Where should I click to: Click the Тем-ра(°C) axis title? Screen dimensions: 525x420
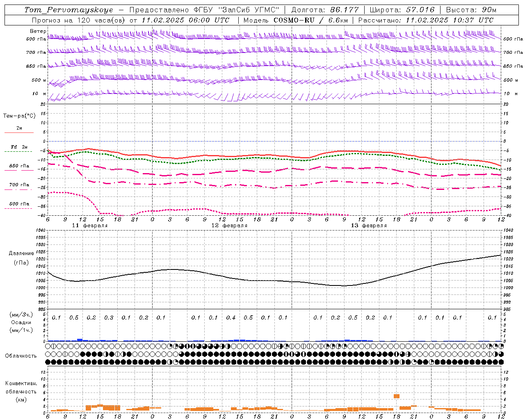19,116
